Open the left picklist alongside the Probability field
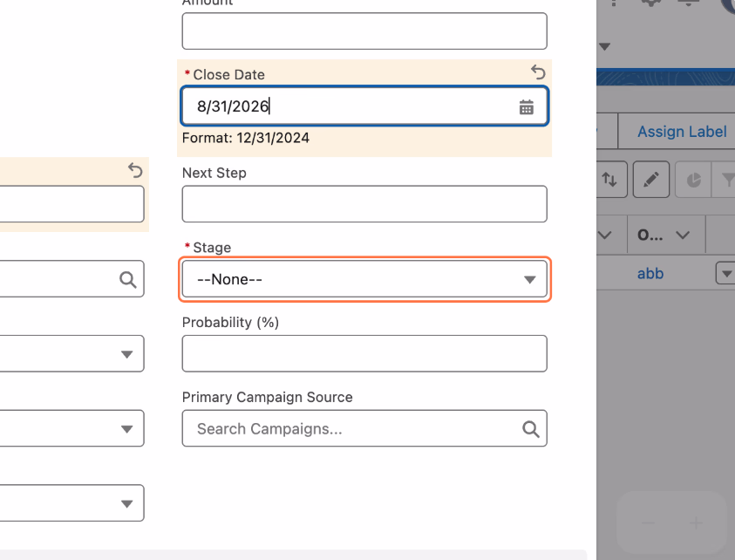 tap(72, 353)
